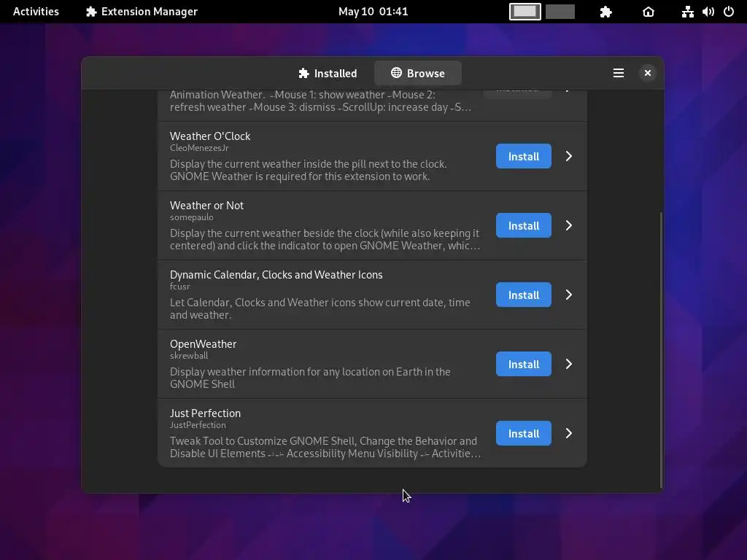
Task: Open the Activities overview
Action: point(36,12)
